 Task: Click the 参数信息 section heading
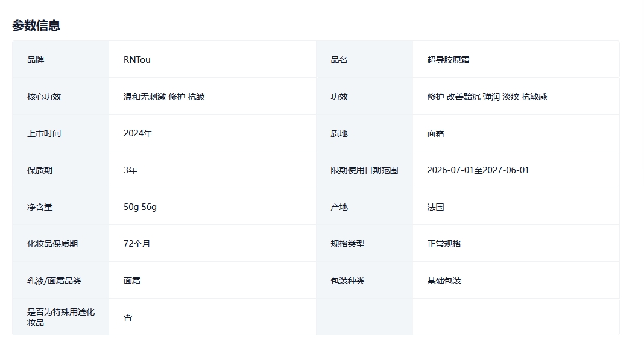click(36, 25)
